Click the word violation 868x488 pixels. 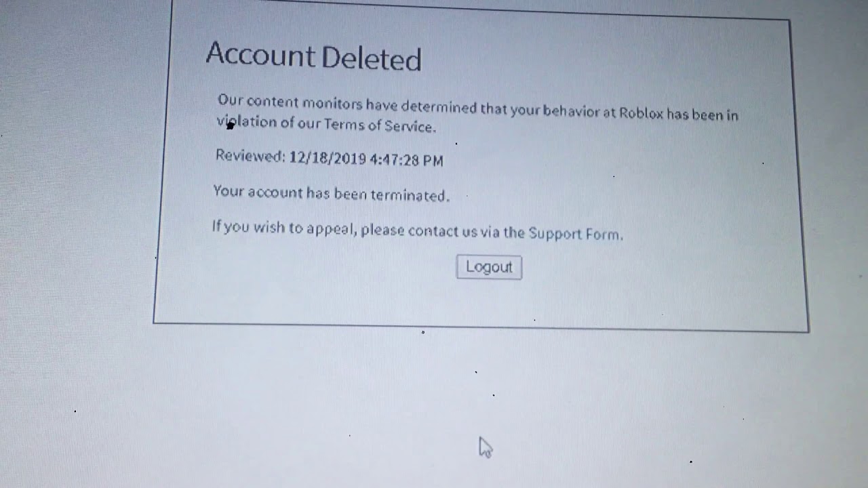coord(247,122)
